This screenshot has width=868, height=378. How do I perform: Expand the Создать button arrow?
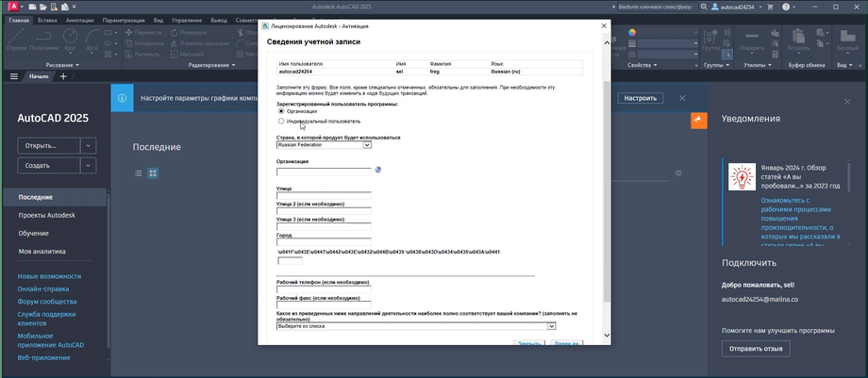pyautogui.click(x=88, y=166)
